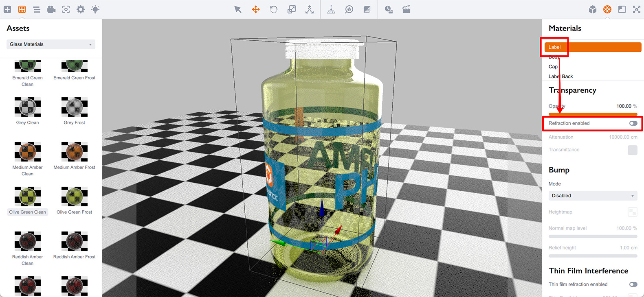Viewport: 644px width, 297px height.
Task: Click the red axis gizmo arrow
Action: tap(338, 230)
